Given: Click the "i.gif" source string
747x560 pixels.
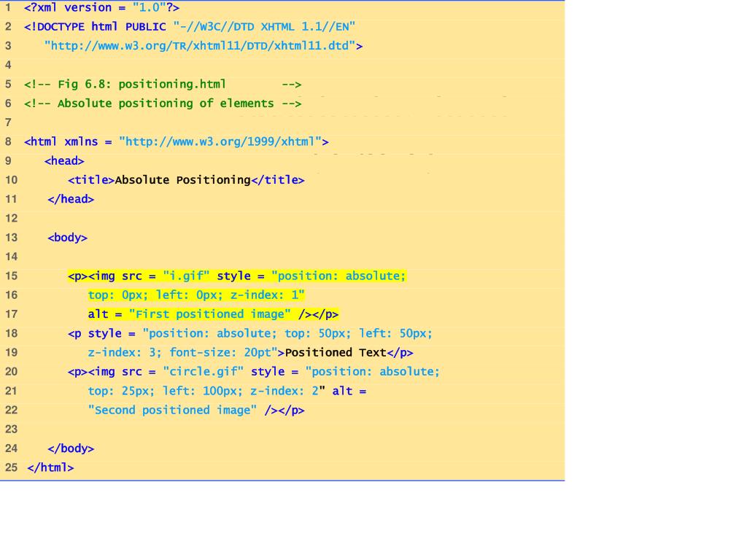Looking at the screenshot, I should pyautogui.click(x=186, y=276).
